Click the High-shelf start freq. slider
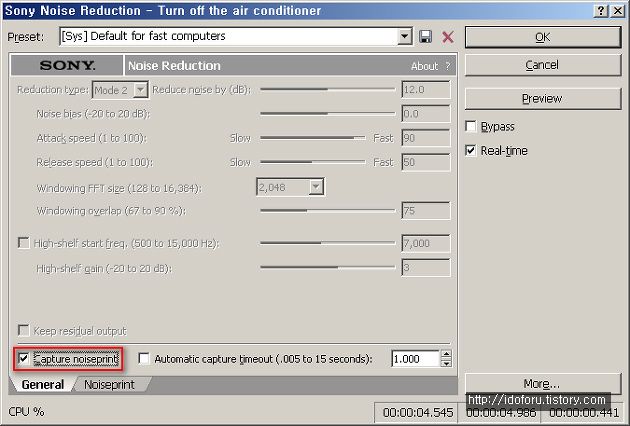The height and width of the screenshot is (426, 630). tap(327, 243)
